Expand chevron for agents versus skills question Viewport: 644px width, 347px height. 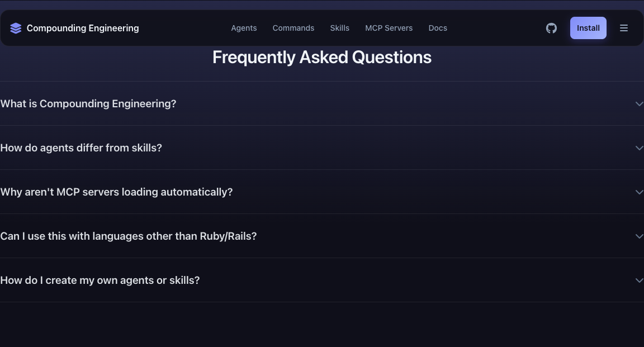click(639, 148)
